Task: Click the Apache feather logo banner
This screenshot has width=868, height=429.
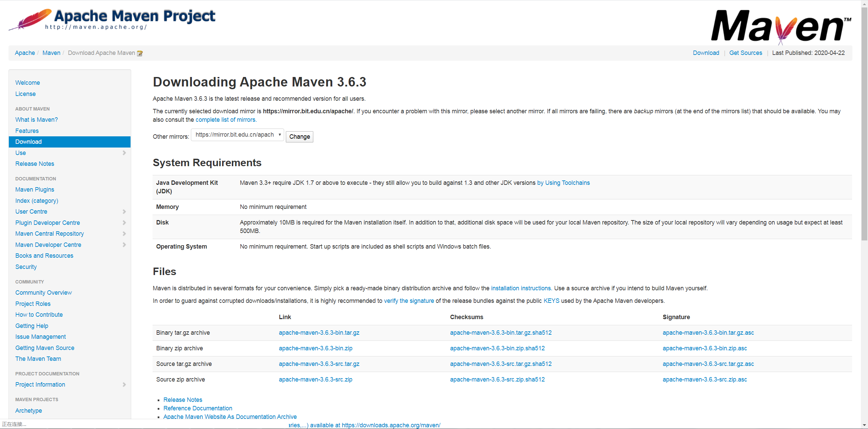Action: (112, 19)
